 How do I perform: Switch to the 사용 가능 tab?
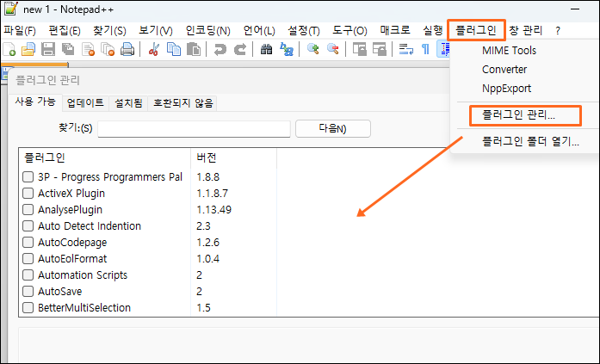[x=35, y=102]
